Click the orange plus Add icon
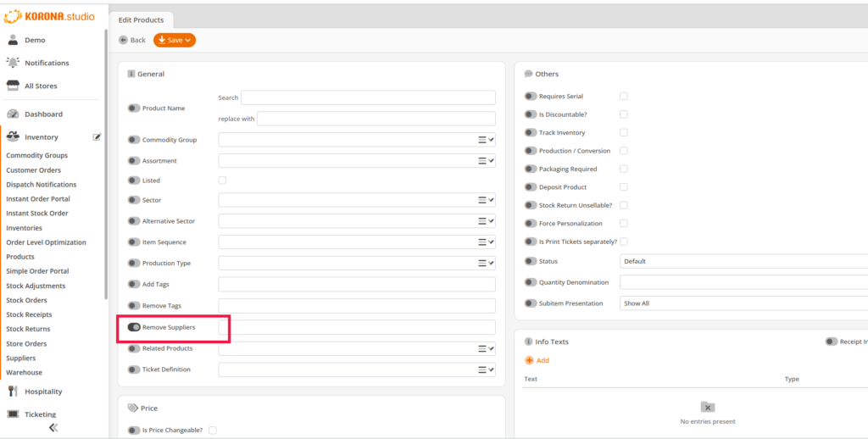Screen dimensions: 868x439 pos(529,360)
